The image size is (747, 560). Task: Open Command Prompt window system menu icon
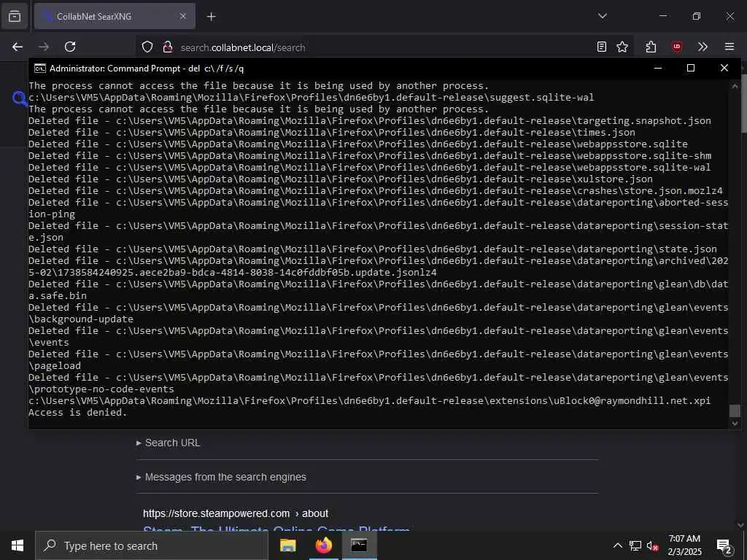pos(40,69)
